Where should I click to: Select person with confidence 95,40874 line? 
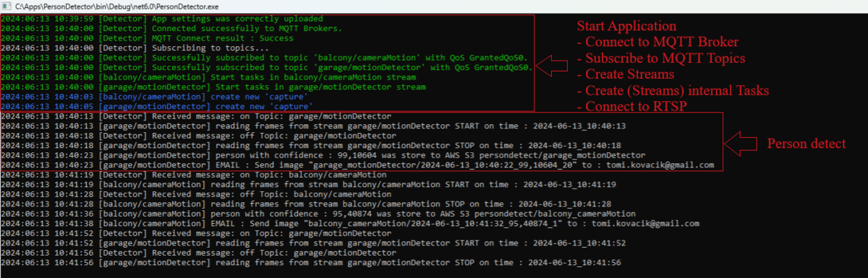click(319, 214)
